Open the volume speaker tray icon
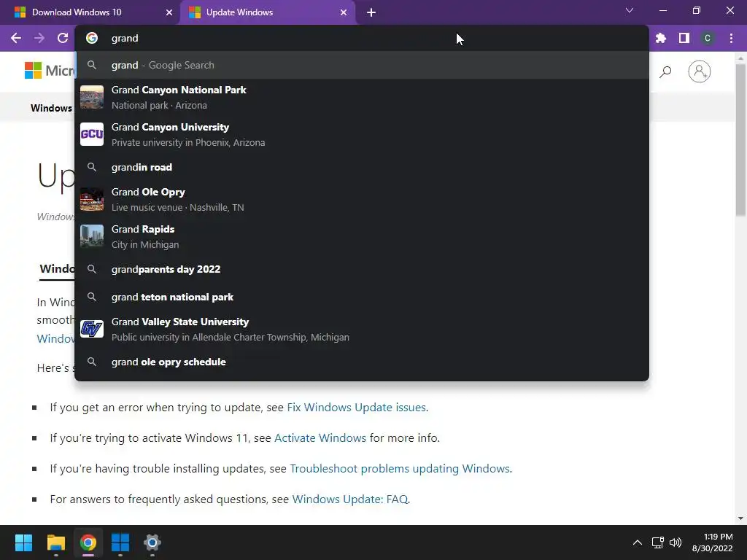This screenshot has width=747, height=560. coord(676,542)
